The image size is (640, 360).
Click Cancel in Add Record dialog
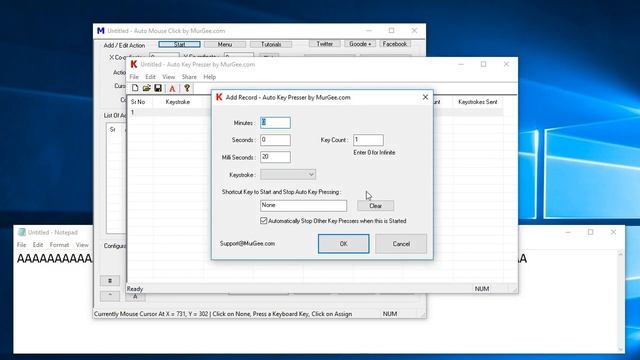pos(401,244)
